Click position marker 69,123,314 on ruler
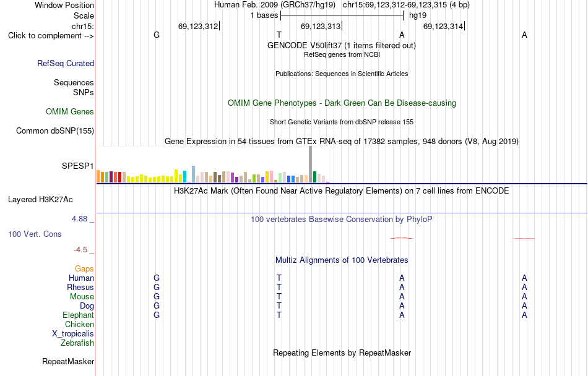The width and height of the screenshot is (588, 376). (443, 26)
